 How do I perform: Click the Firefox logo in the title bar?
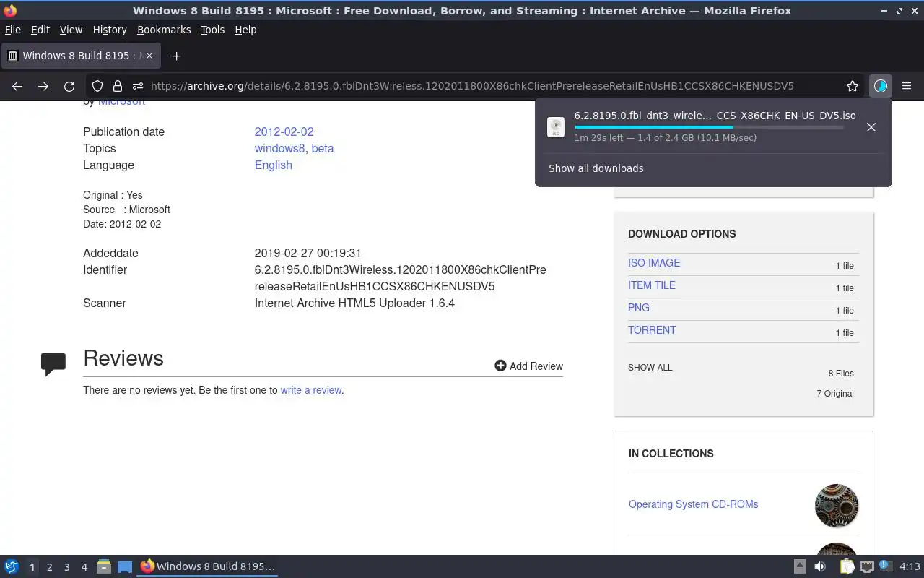click(10, 11)
